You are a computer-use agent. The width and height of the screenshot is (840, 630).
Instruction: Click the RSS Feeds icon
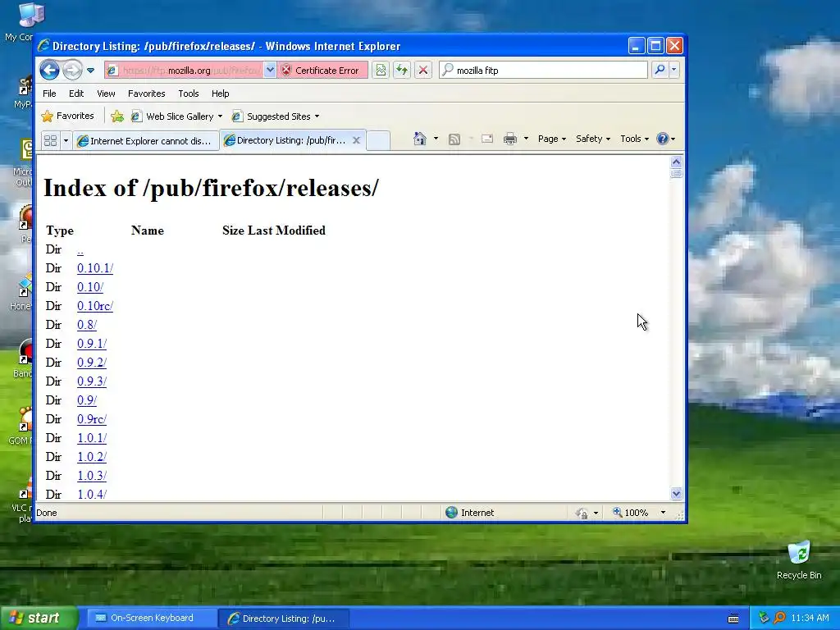pos(454,139)
